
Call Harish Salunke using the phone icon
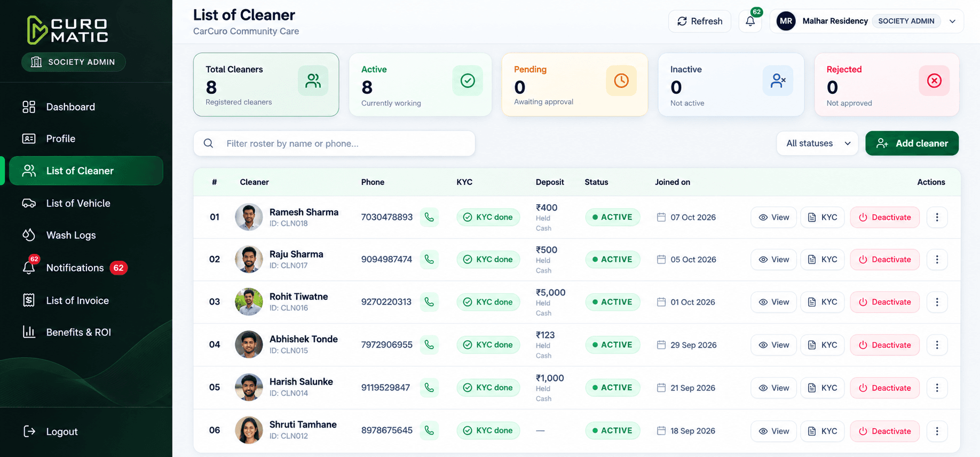(x=429, y=388)
